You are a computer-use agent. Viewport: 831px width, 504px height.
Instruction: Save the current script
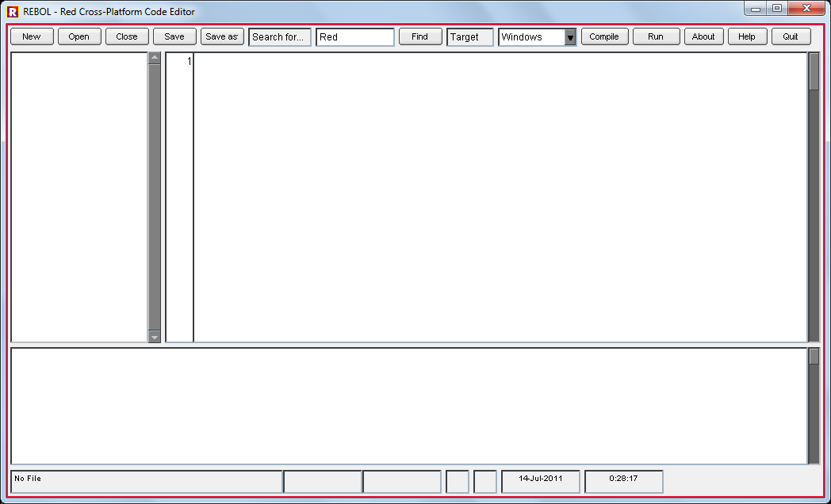click(174, 36)
